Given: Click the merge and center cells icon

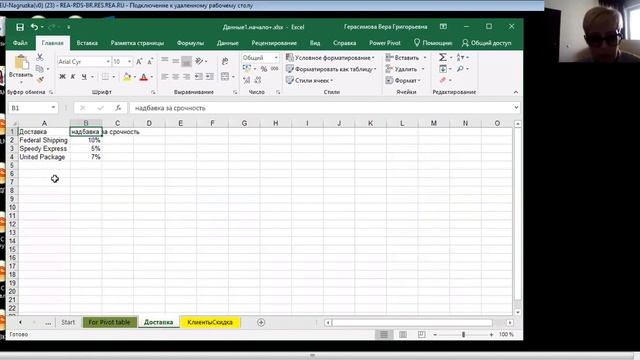Looking at the screenshot, I should point(225,77).
